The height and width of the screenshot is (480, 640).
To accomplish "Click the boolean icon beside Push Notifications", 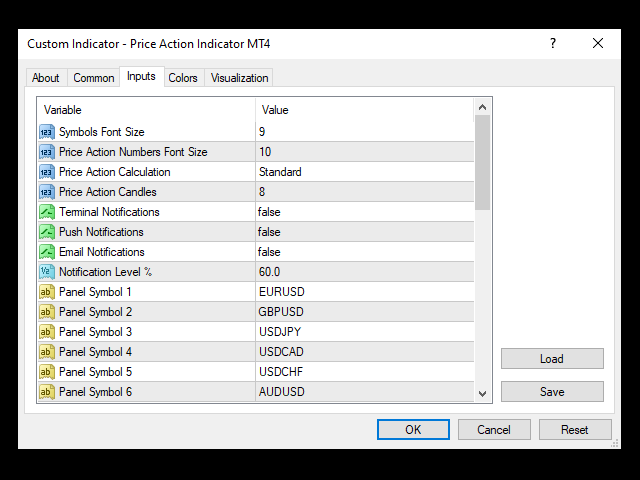I will pyautogui.click(x=47, y=232).
